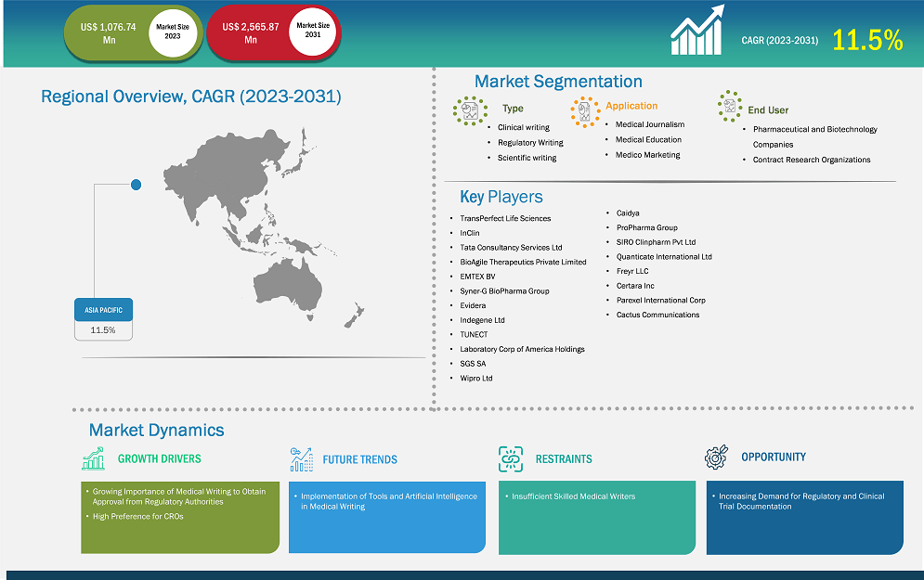
Task: Click Syner-G BioPharma Group entry
Action: [504, 290]
